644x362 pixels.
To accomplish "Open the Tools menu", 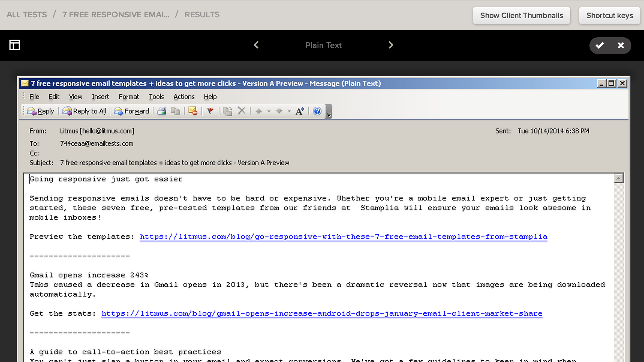I will click(x=157, y=97).
